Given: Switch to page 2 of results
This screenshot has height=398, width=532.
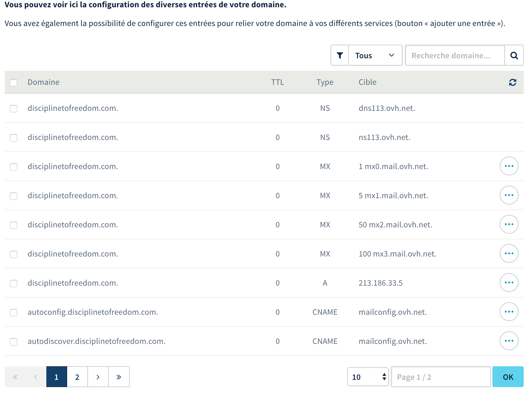Looking at the screenshot, I should (77, 377).
